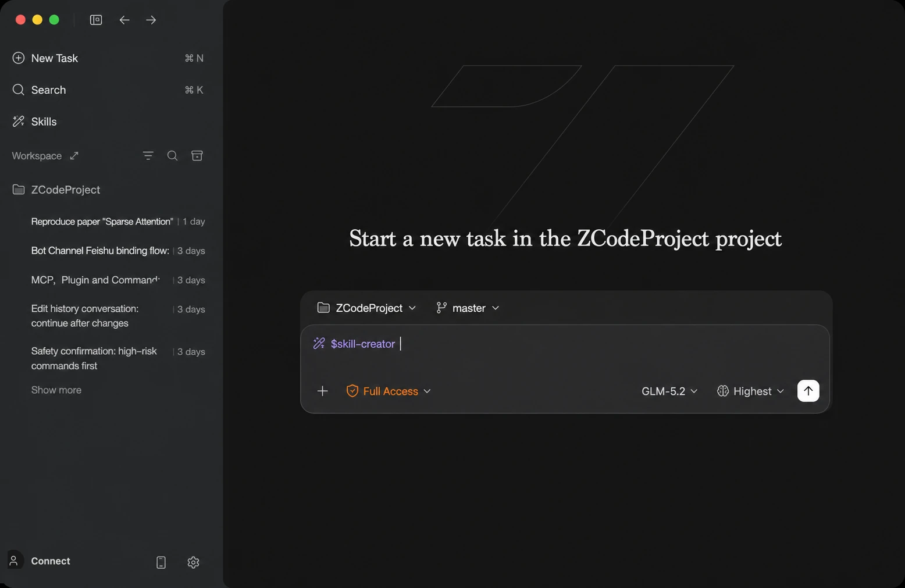
Task: Open Settings via the gear icon
Action: [194, 562]
